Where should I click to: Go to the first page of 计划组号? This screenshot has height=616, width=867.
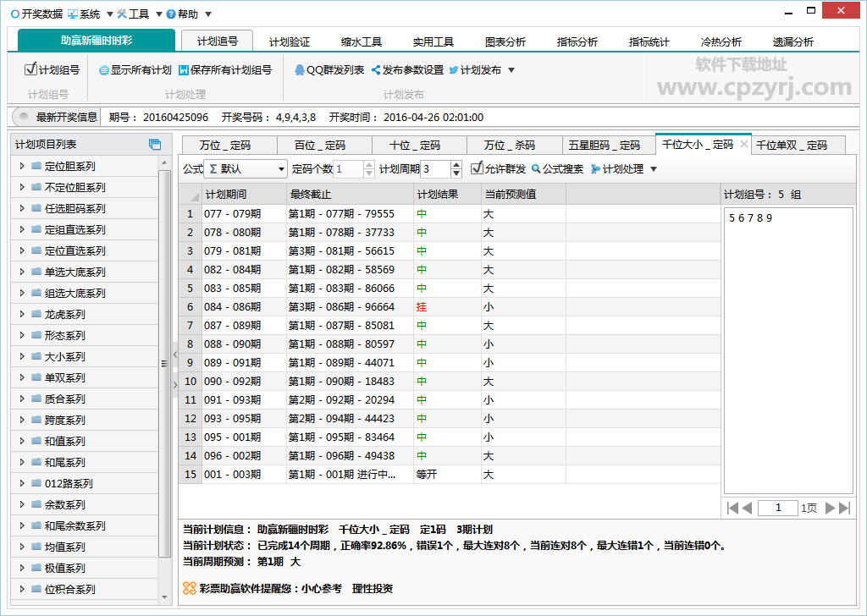pos(732,508)
